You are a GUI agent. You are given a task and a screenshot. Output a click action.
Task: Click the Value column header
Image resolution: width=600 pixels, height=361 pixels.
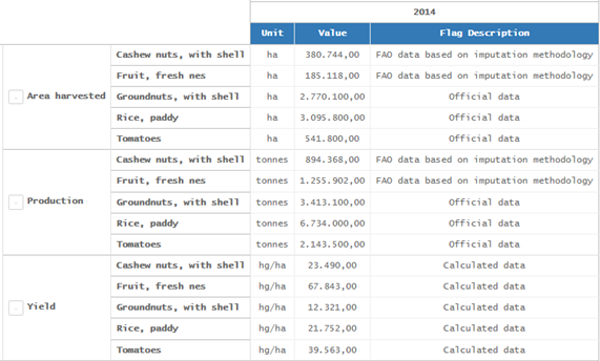(x=332, y=33)
